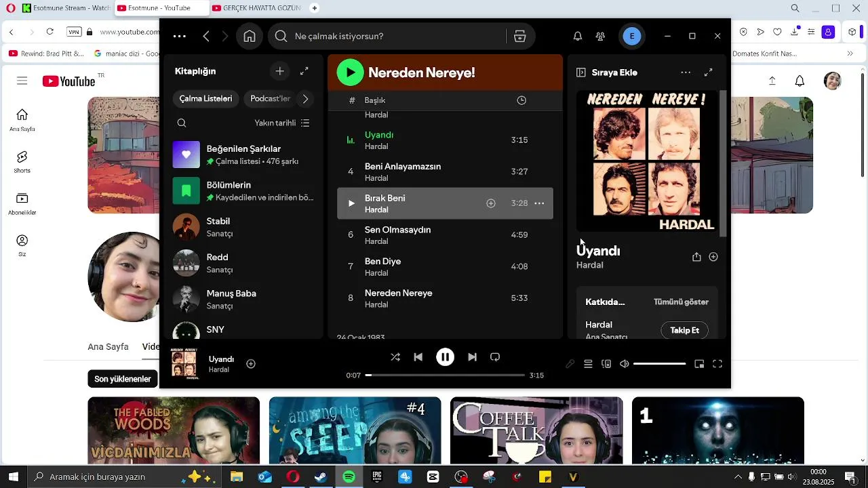Open Spotify notifications bell
Viewport: 868px width, 488px height.
click(578, 37)
